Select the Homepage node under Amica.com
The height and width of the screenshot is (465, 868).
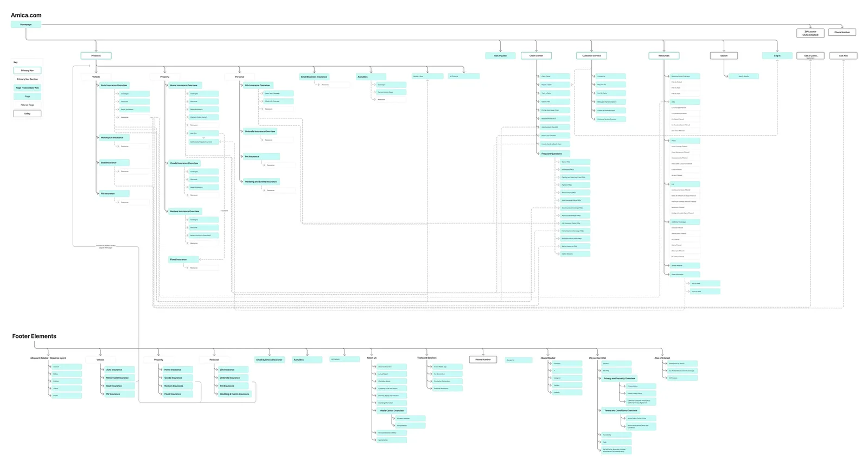(26, 24)
